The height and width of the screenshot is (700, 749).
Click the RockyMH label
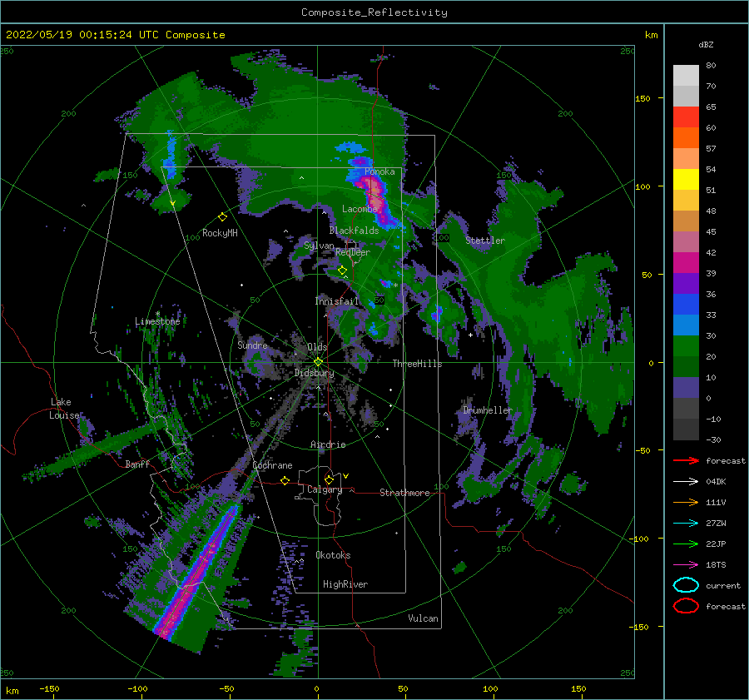pos(220,233)
